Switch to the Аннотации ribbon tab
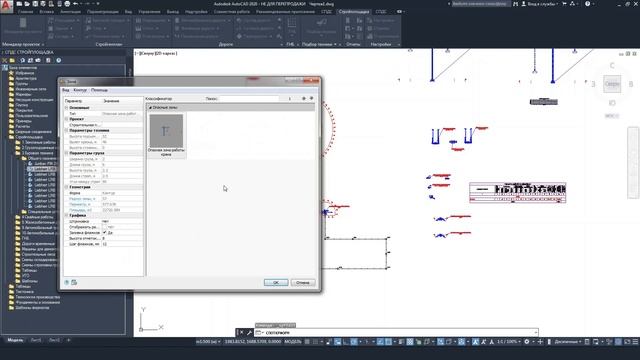The height and width of the screenshot is (360, 640). pyautogui.click(x=70, y=12)
